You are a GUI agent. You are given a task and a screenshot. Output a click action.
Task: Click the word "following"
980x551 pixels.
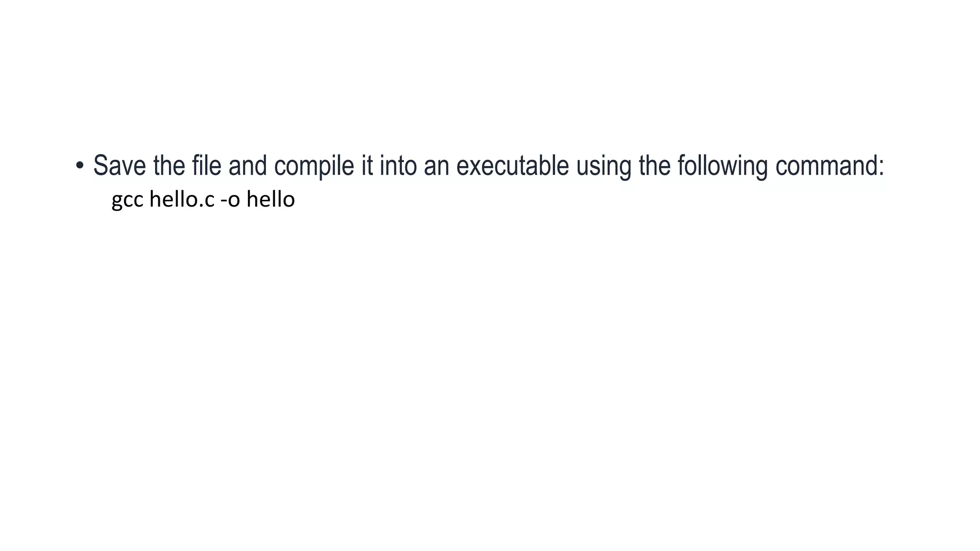coord(723,166)
